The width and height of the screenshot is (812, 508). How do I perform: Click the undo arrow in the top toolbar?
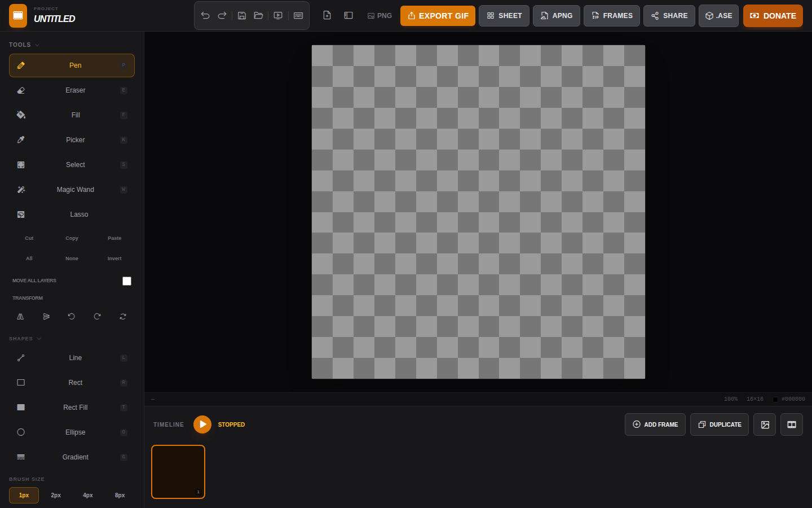click(205, 16)
